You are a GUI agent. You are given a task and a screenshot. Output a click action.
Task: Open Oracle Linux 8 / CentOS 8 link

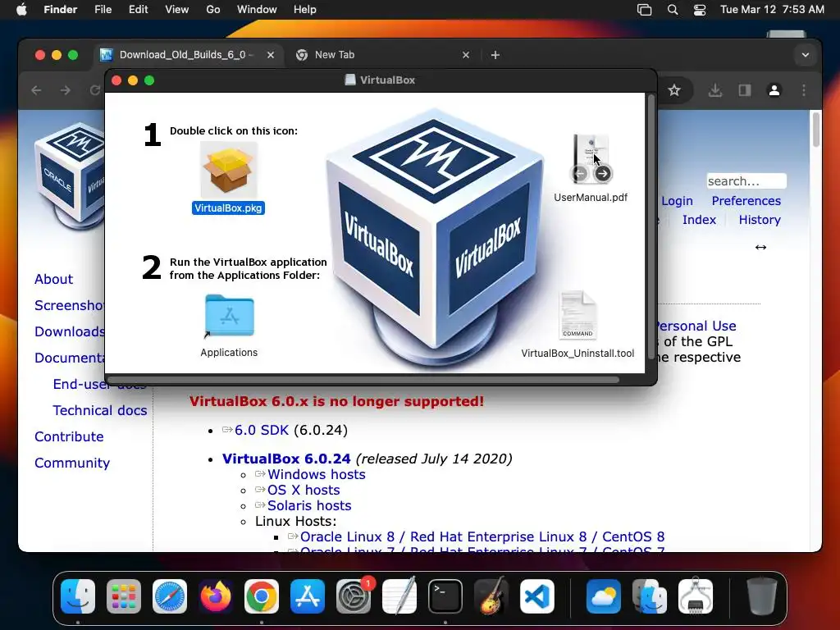pos(482,536)
